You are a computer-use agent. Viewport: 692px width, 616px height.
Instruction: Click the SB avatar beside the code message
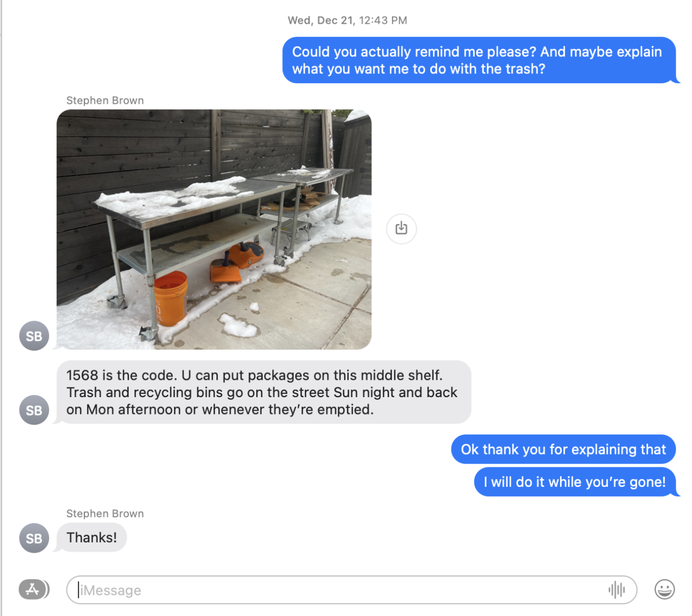click(x=34, y=410)
